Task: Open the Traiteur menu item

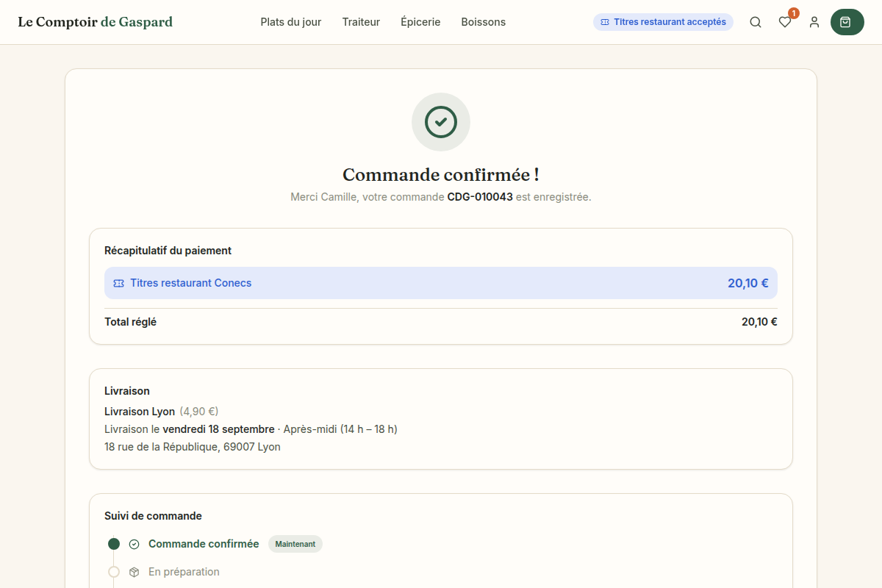Action: click(361, 22)
